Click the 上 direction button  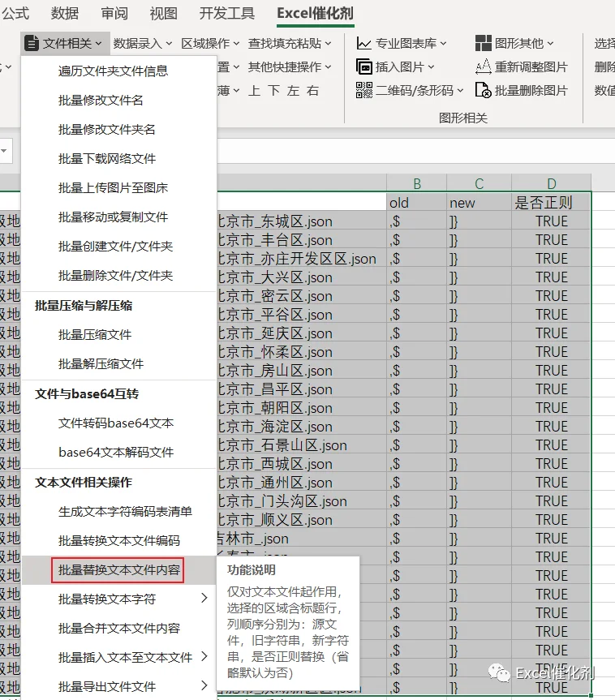(x=255, y=91)
